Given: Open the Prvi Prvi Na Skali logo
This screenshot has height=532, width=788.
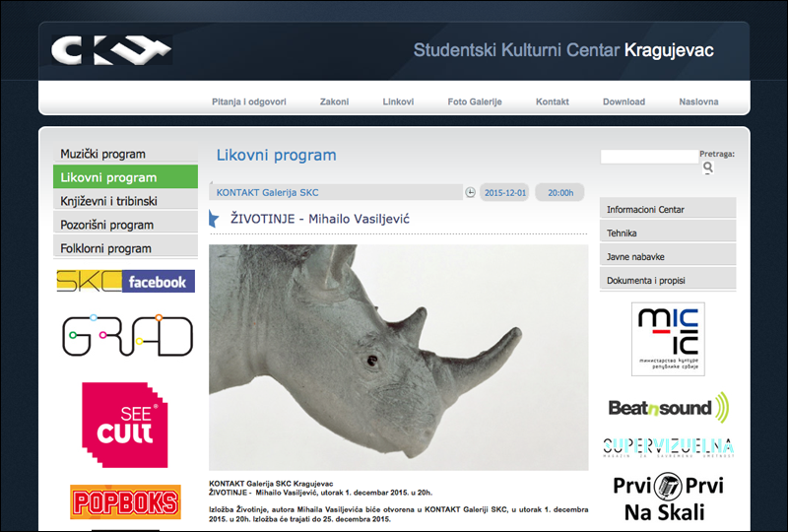Looking at the screenshot, I should (x=668, y=499).
